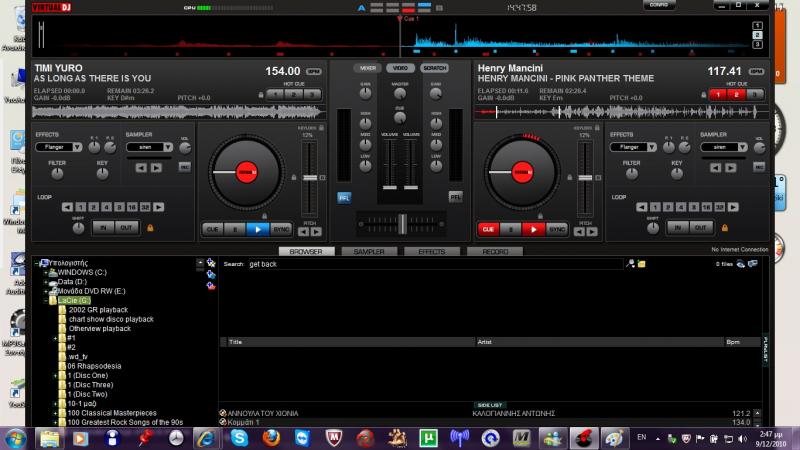Sync the right deck tempo
This screenshot has height=450, width=800.
[x=557, y=230]
